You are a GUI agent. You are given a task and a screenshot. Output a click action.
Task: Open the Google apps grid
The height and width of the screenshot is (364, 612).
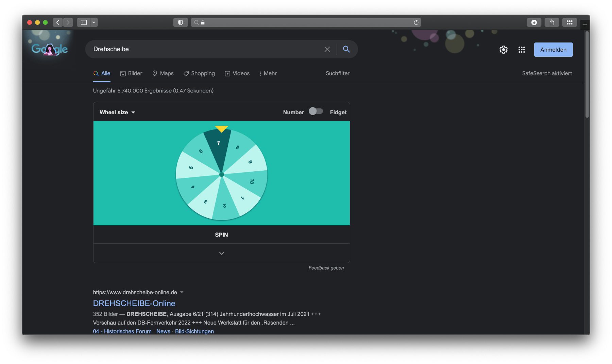tap(522, 50)
